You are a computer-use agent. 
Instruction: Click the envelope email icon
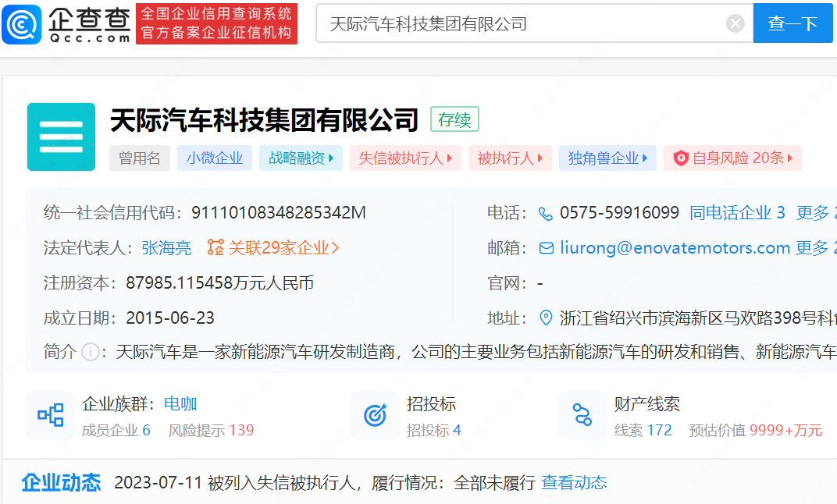tap(546, 248)
